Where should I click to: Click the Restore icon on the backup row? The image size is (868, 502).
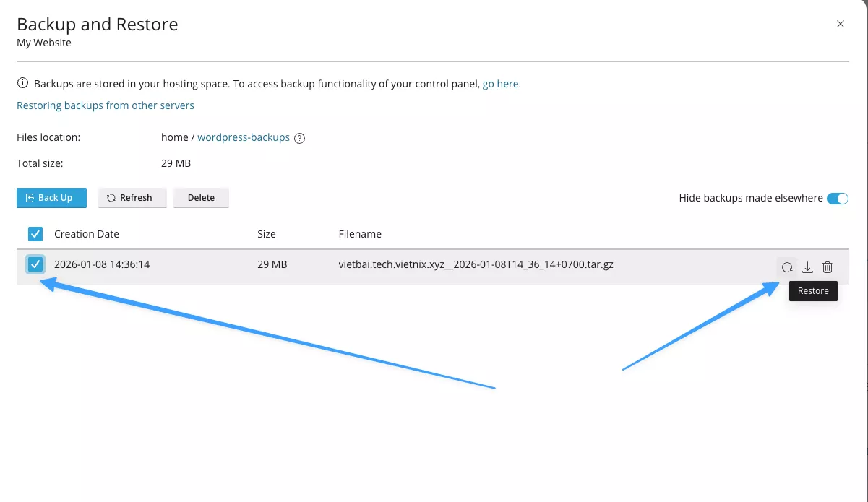[787, 267]
